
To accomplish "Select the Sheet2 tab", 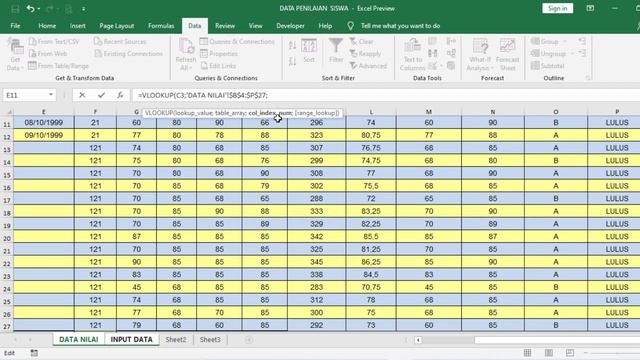I will tap(176, 339).
